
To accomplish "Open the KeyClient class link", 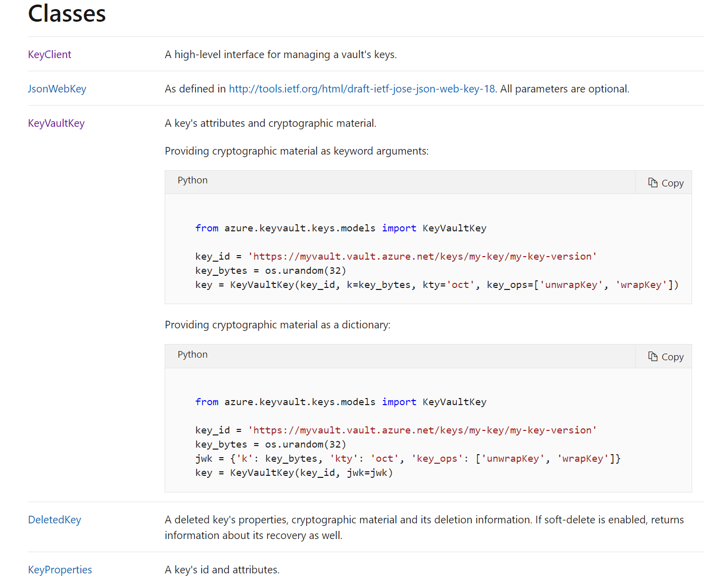I will (50, 55).
